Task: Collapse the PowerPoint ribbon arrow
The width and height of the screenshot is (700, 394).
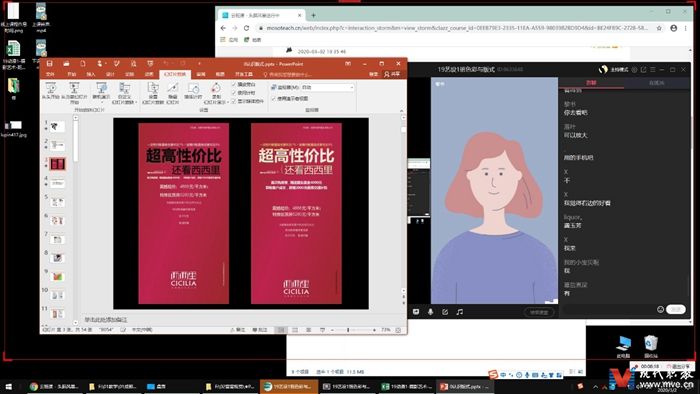Action: (x=401, y=110)
